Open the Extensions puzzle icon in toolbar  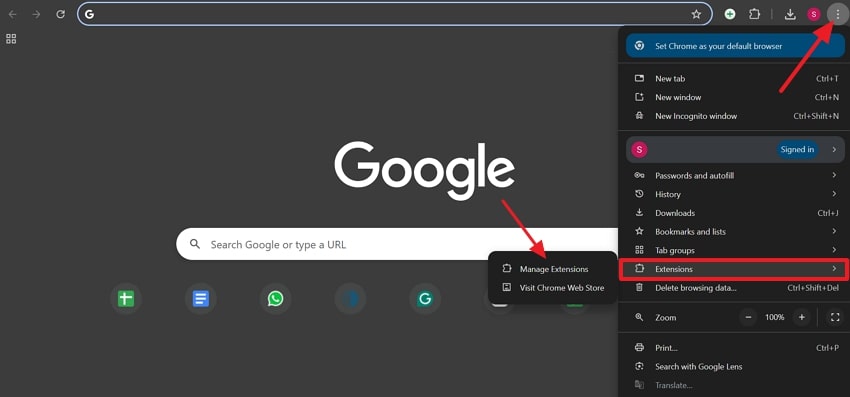pyautogui.click(x=755, y=15)
